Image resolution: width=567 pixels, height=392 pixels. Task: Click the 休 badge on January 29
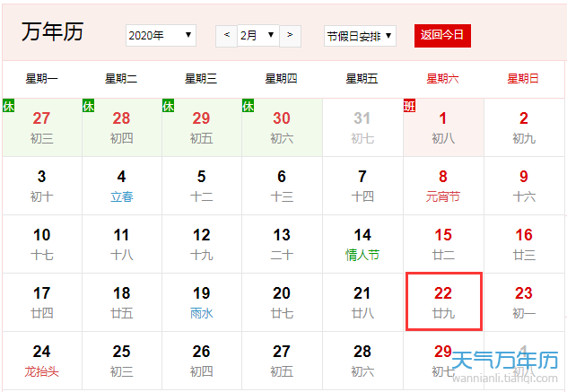tap(168, 106)
